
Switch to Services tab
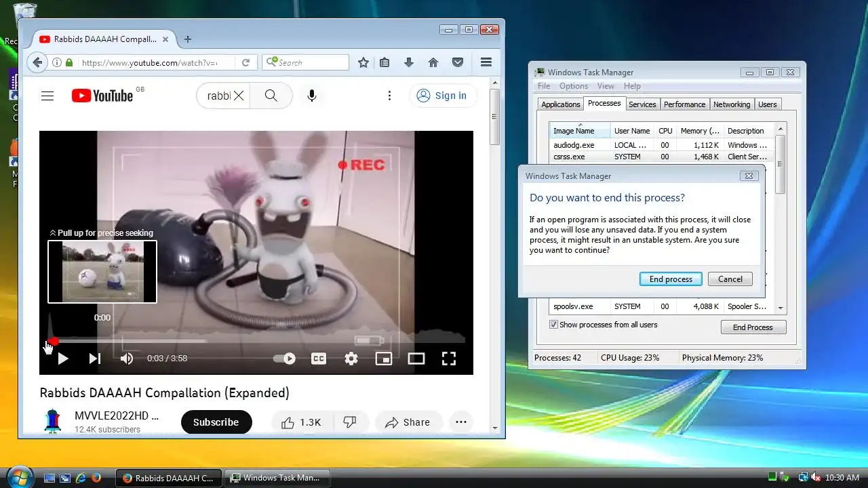tap(642, 104)
